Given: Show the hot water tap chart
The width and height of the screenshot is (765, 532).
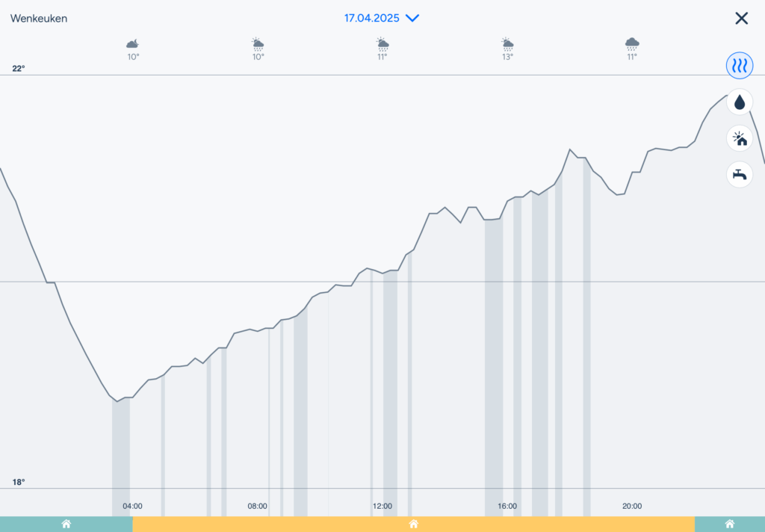Looking at the screenshot, I should [x=740, y=175].
